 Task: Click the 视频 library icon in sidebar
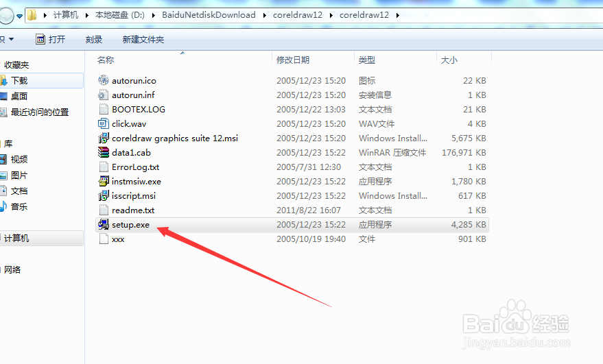(x=3, y=159)
